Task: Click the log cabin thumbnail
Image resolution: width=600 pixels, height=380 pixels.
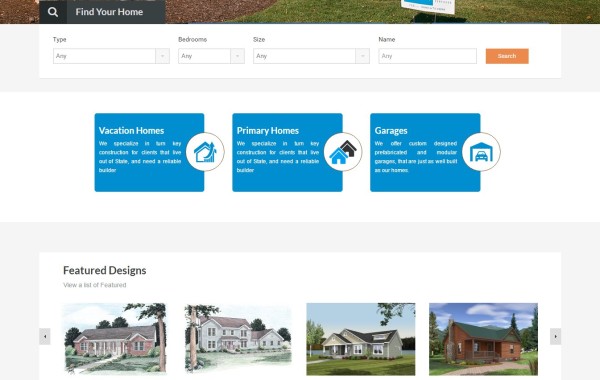Action: pos(483,339)
